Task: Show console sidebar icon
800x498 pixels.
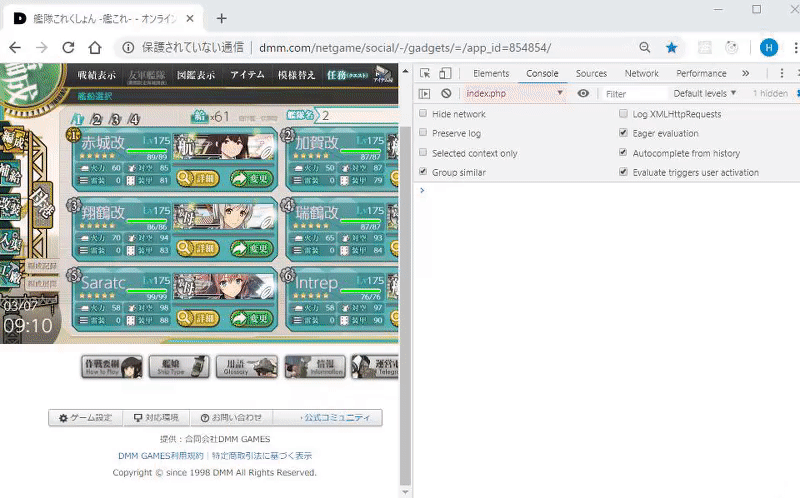Action: coord(424,93)
